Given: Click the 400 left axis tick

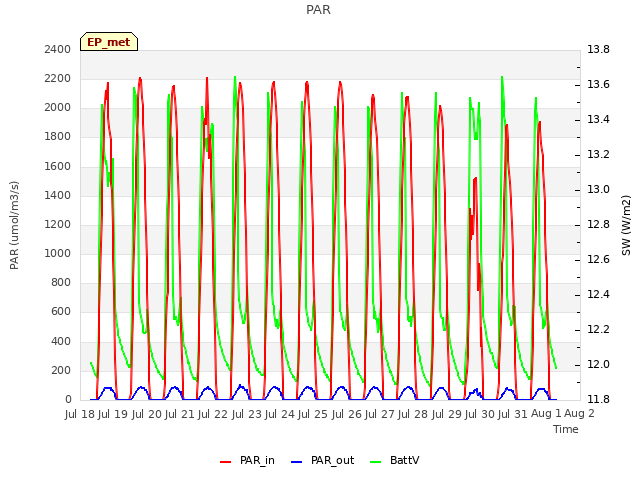Looking at the screenshot, I should point(61,341).
